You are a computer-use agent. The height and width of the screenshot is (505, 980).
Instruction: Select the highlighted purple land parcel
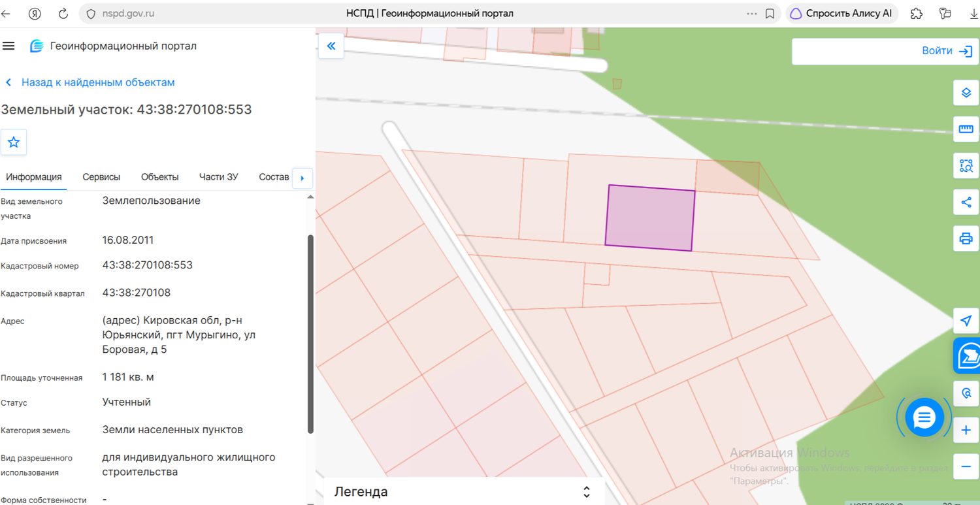pos(650,218)
